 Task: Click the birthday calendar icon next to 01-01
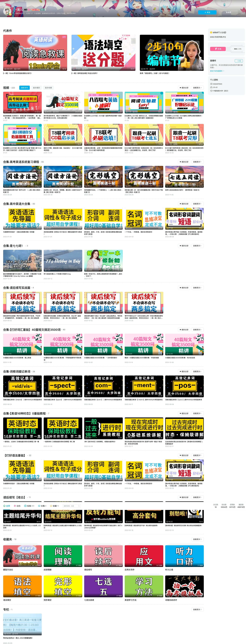(x=211, y=87)
